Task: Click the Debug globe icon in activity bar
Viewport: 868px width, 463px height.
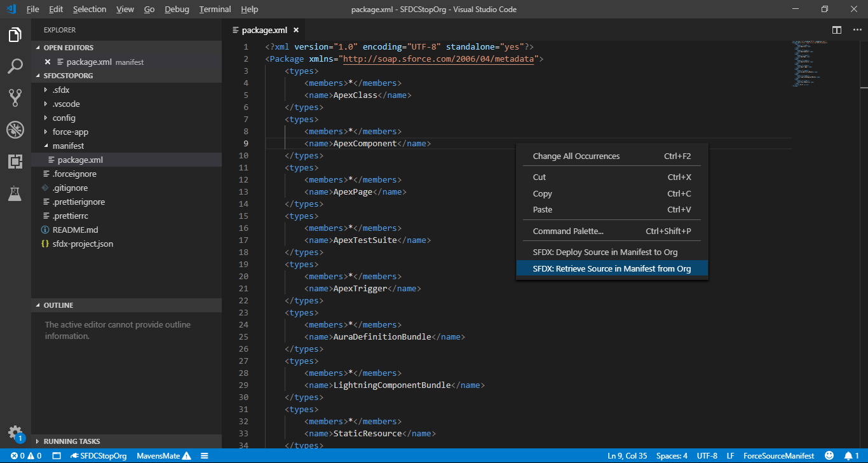Action: [x=15, y=129]
